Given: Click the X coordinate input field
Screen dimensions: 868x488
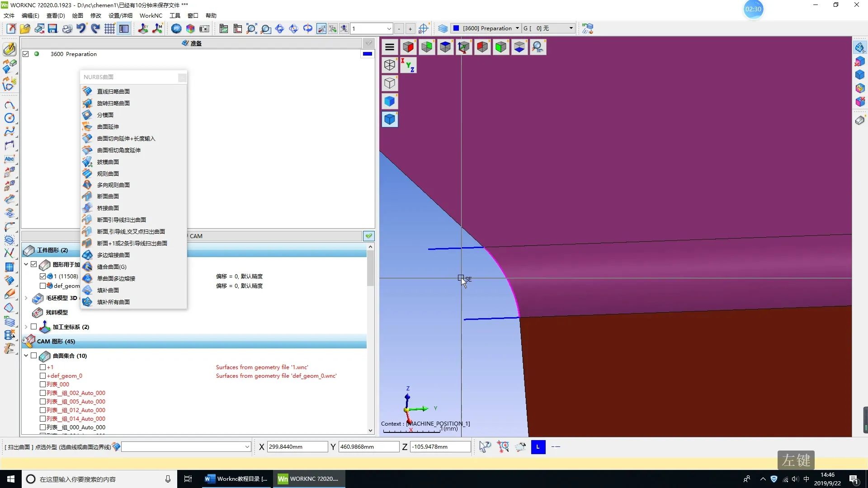Looking at the screenshot, I should (x=297, y=447).
